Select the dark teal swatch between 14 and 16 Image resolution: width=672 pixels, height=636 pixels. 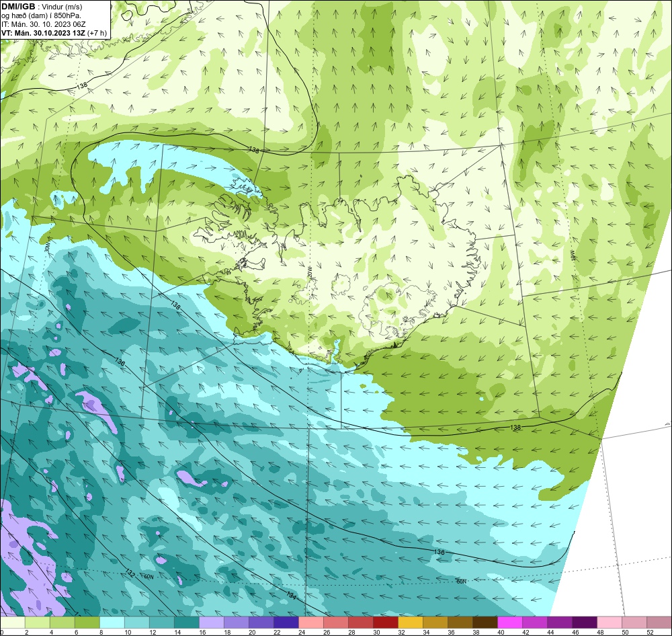coord(187,621)
